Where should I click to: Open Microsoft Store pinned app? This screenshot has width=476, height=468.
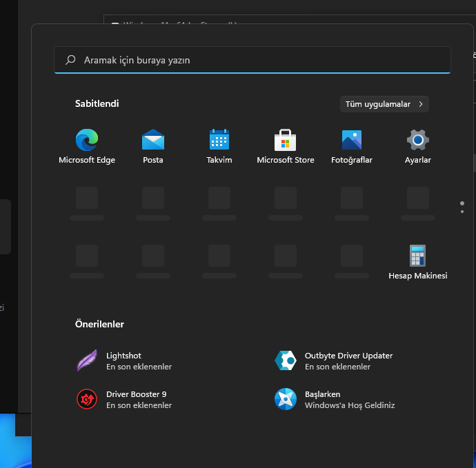click(286, 146)
